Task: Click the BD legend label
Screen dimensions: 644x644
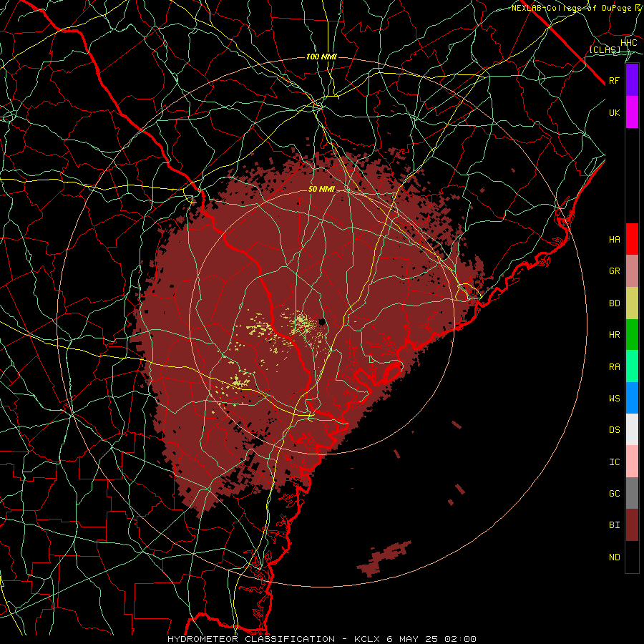Action: [615, 303]
